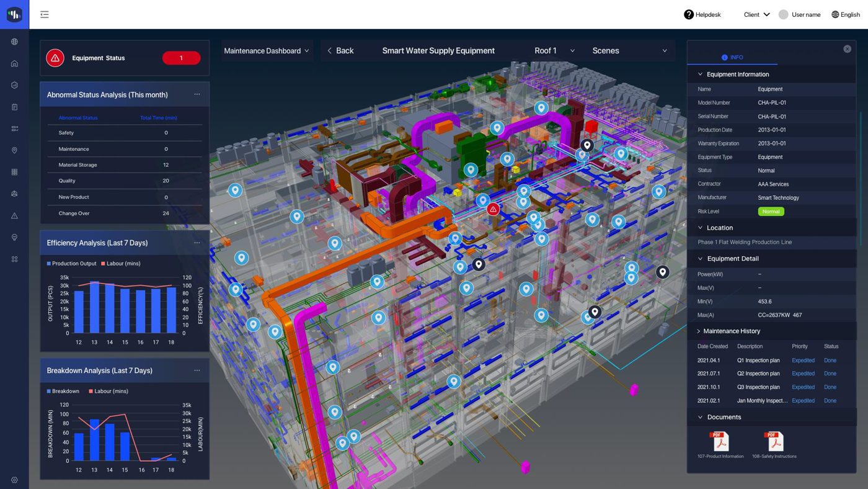Open the location pin icon in sidebar
Viewport: 868px width, 489px height.
pos(14,150)
